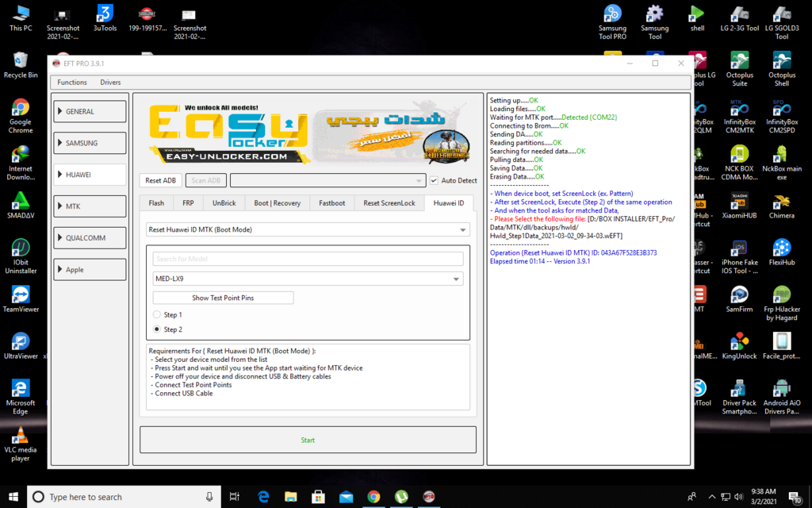Expand the MTK section
Viewport: 812px width, 508px height.
[x=90, y=206]
